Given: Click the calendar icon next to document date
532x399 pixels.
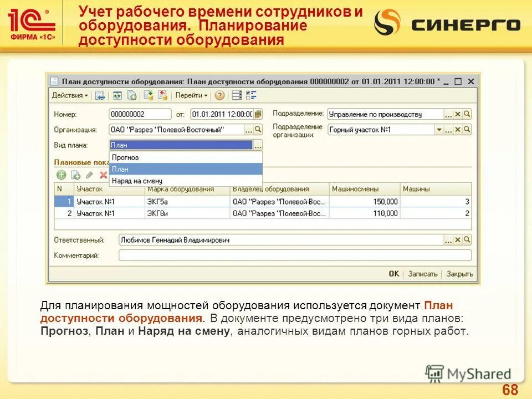Looking at the screenshot, I should [258, 114].
